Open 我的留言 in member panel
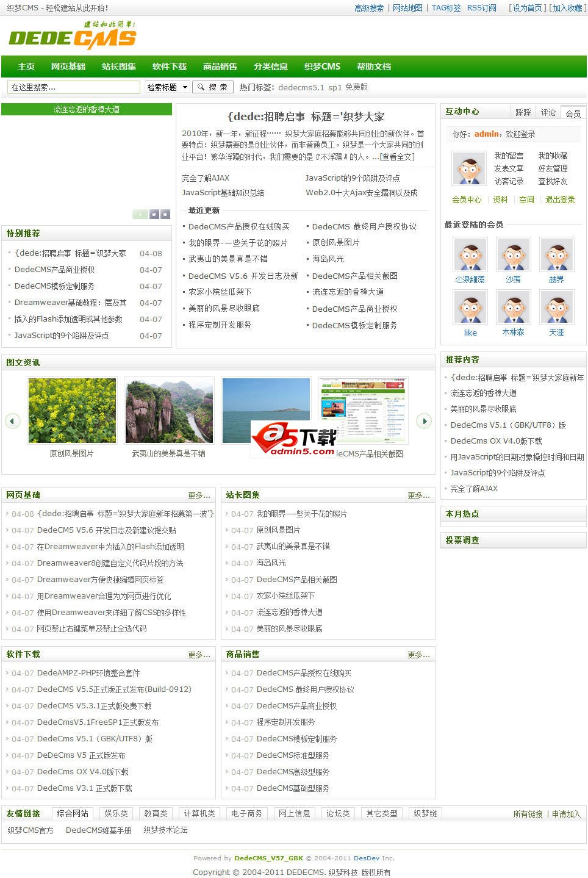Screen dimensions: 588x878 [509, 156]
